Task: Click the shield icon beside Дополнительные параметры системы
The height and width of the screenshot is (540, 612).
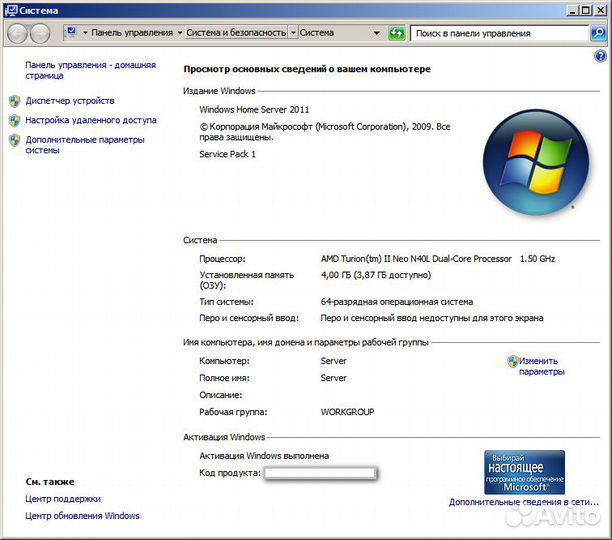Action: (x=14, y=140)
